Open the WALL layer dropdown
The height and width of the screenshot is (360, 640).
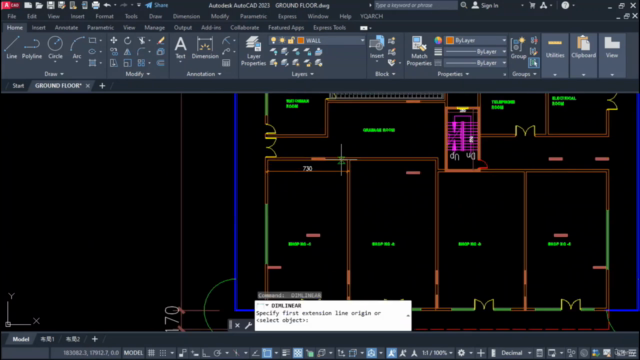362,40
